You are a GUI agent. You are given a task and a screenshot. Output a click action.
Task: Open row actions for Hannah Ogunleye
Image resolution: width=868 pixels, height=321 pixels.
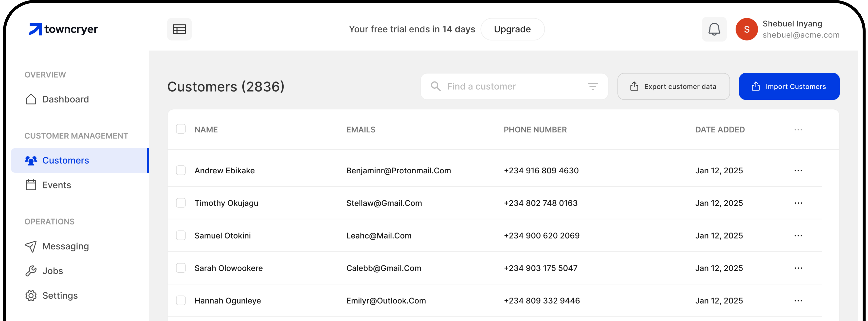[x=798, y=301]
